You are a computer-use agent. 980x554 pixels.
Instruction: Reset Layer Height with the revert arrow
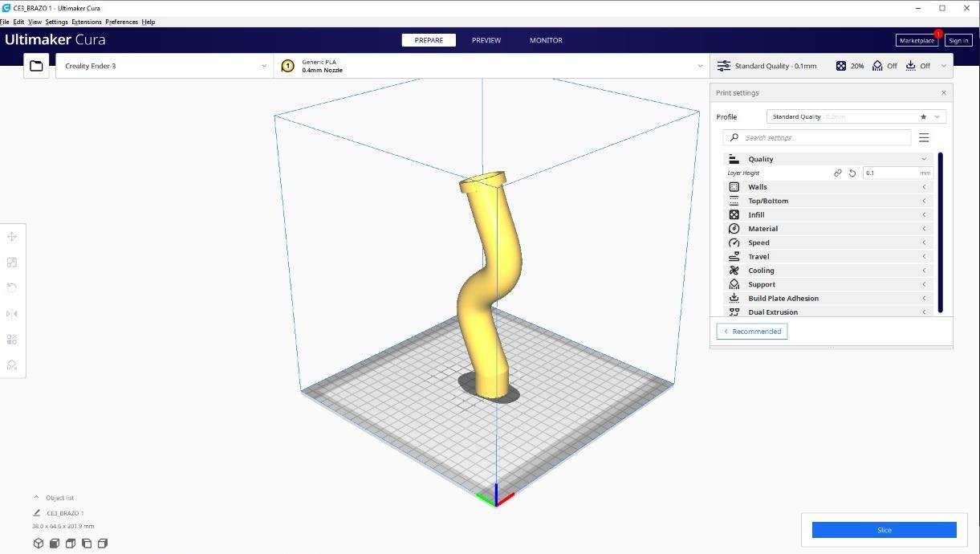(852, 173)
